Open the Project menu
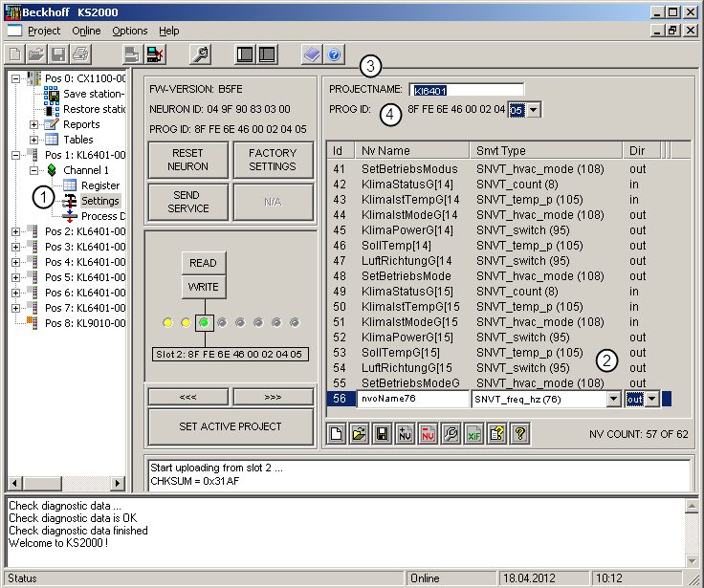The width and height of the screenshot is (704, 588). click(x=44, y=31)
